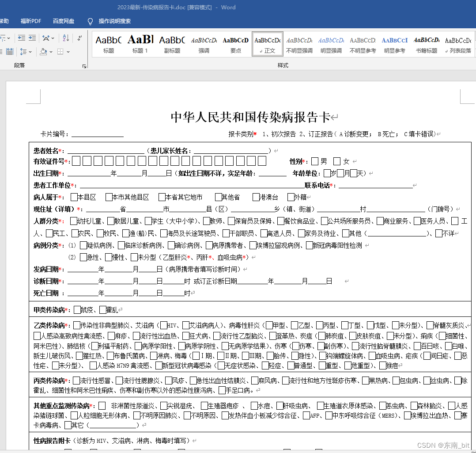Click the lightbulb search icon on the ribbon
Viewport: 476px width, 453px height.
pos(90,21)
